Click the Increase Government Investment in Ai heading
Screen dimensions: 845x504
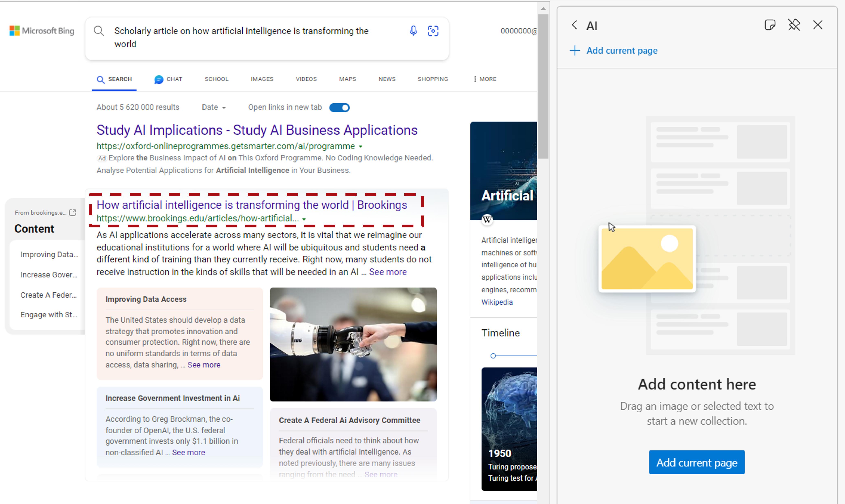point(173,398)
